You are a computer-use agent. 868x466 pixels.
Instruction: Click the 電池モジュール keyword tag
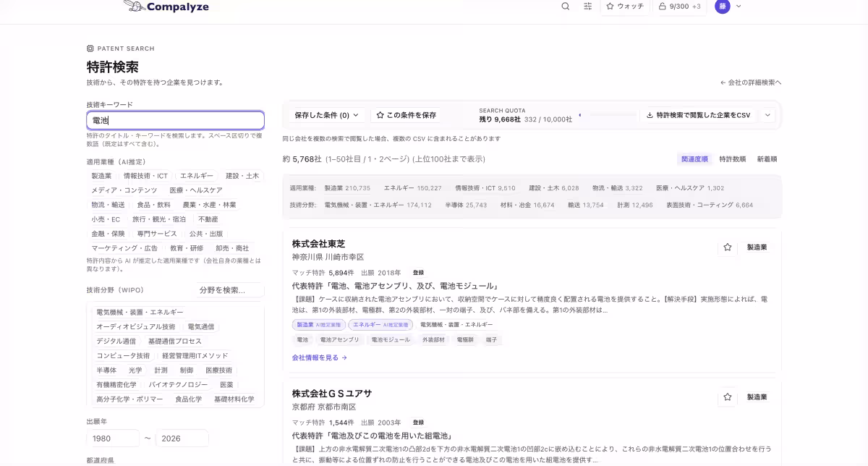pyautogui.click(x=391, y=339)
